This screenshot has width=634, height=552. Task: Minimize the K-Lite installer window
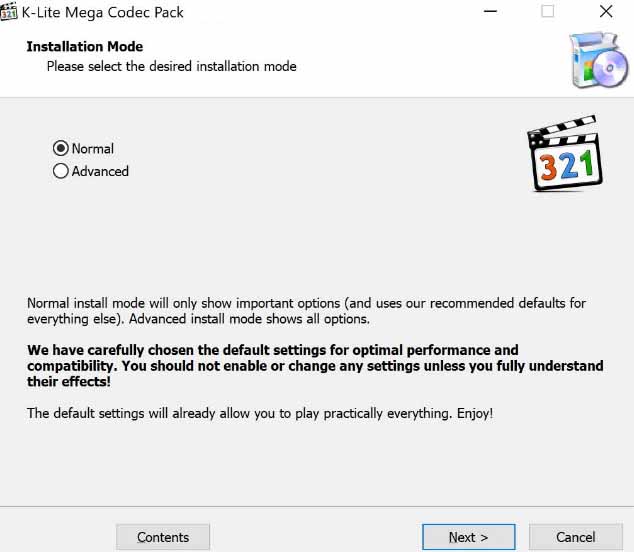490,11
